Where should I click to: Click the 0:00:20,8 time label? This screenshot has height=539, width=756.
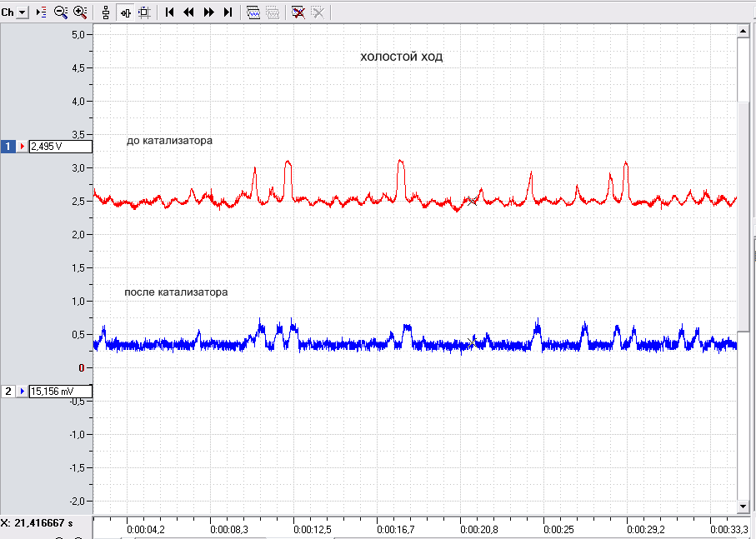[x=479, y=530]
